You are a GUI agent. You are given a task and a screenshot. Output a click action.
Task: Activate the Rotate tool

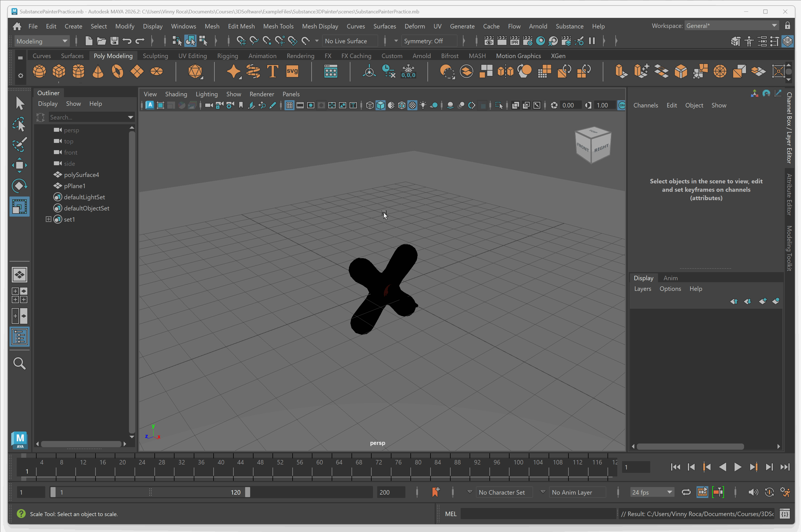point(19,186)
